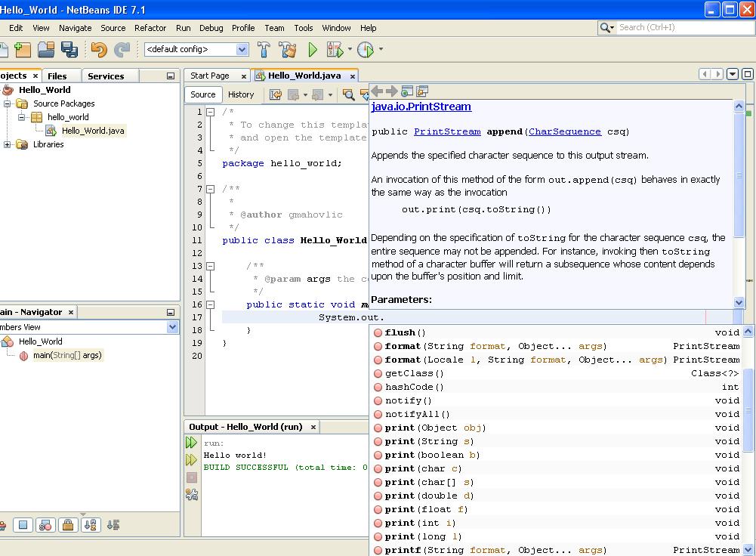Screen dimensions: 756x556
Task: Toggle sort by name in Navigator
Action: [91, 525]
